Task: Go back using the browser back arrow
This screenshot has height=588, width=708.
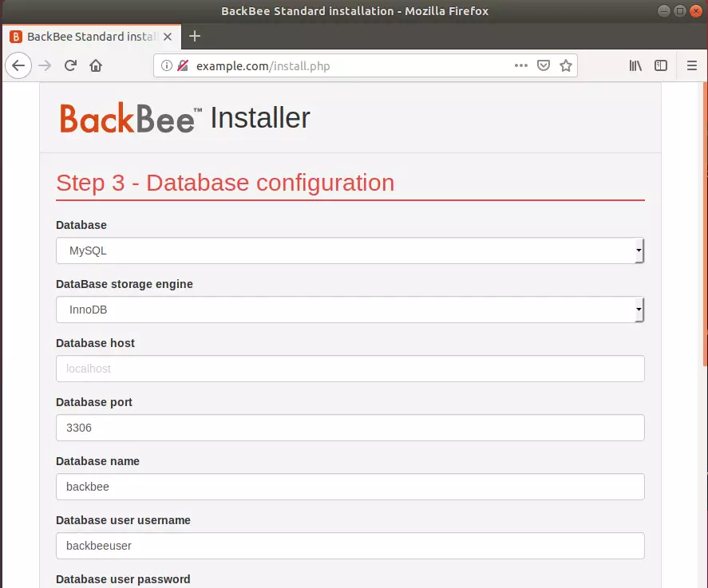Action: 18,66
